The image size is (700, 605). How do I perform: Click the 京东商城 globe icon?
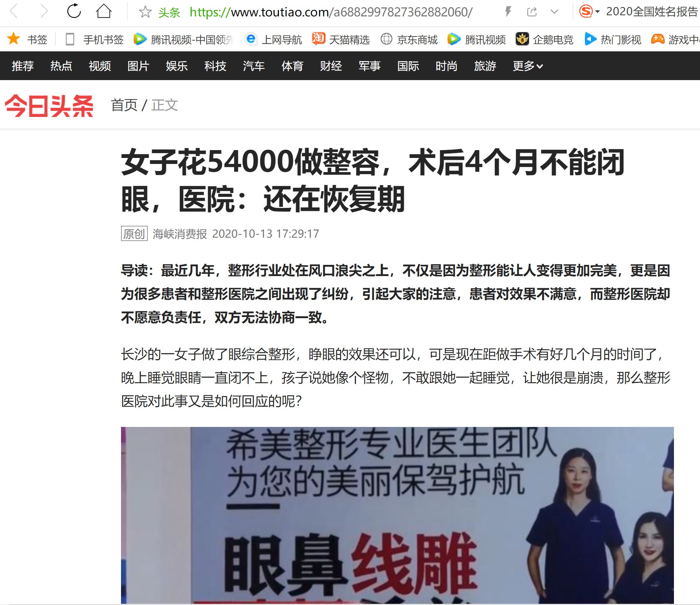pyautogui.click(x=386, y=39)
